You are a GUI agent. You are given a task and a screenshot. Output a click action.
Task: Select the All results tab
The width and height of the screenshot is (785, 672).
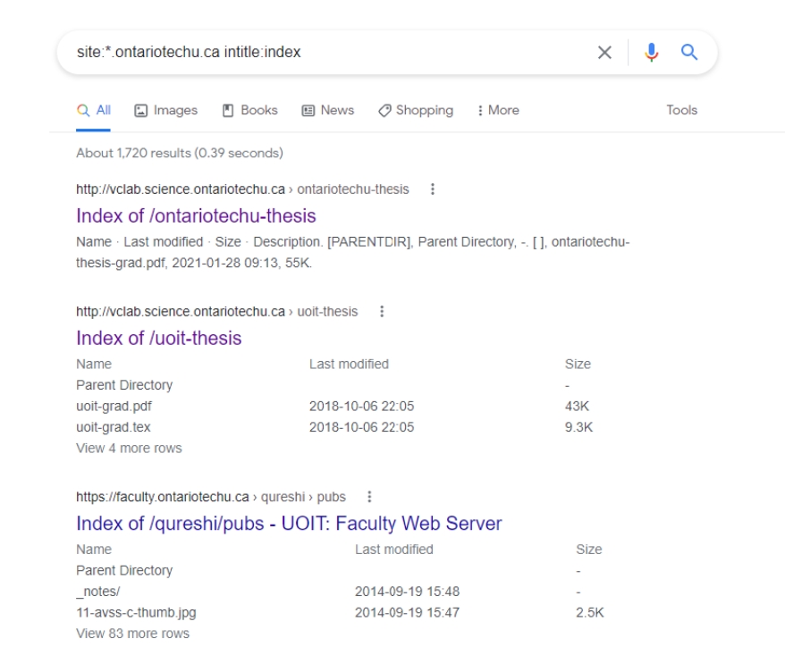click(94, 111)
